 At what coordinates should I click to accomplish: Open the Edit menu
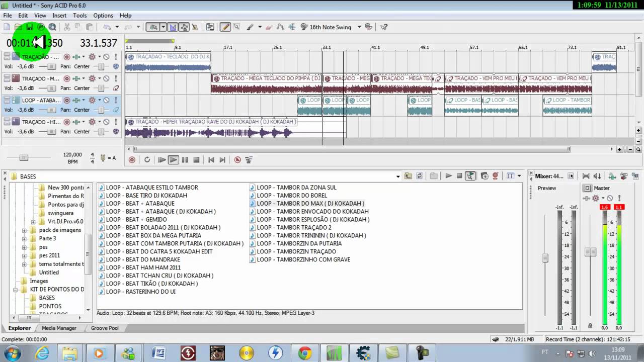pyautogui.click(x=23, y=16)
